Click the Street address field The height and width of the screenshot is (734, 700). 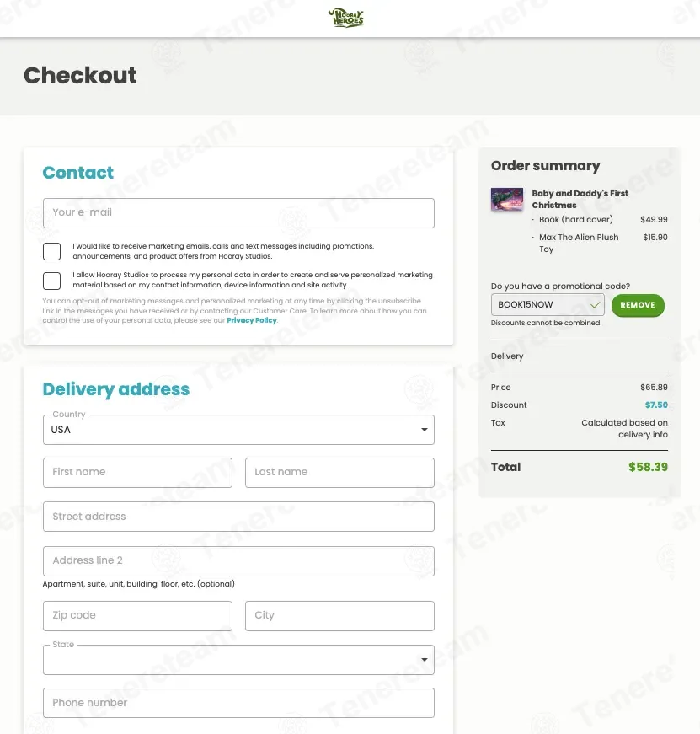coord(238,517)
